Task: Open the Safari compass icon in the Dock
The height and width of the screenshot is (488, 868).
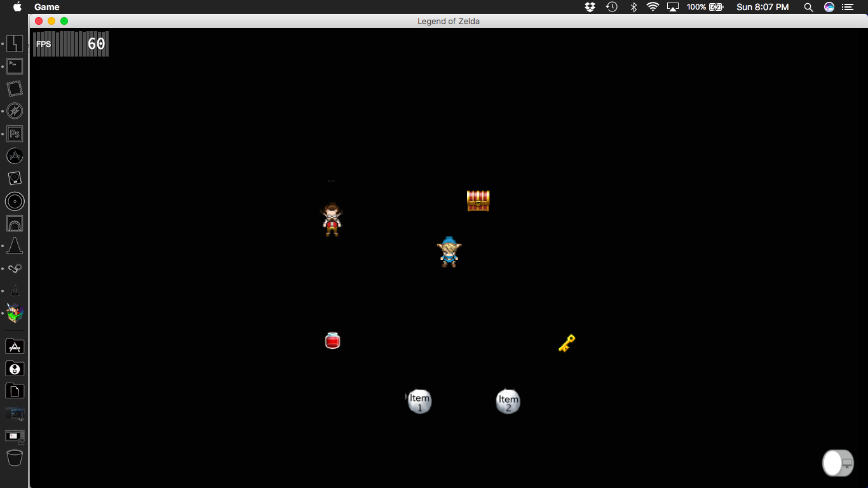Action: [15, 111]
